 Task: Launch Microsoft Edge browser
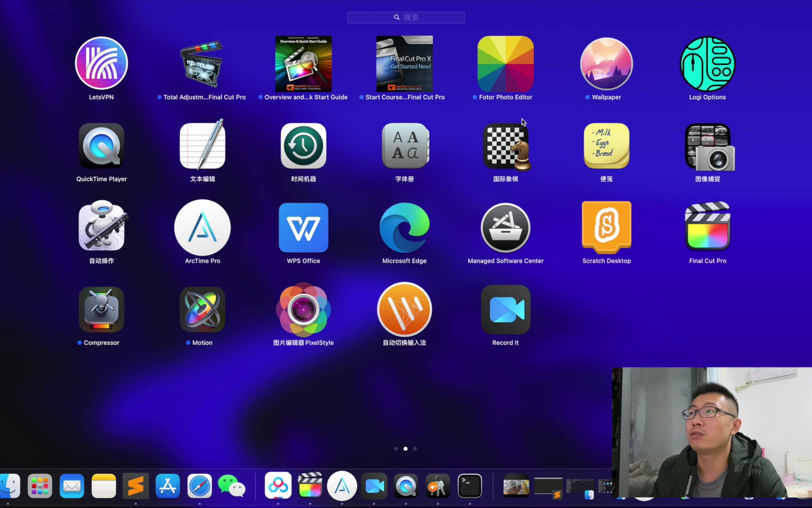(405, 228)
